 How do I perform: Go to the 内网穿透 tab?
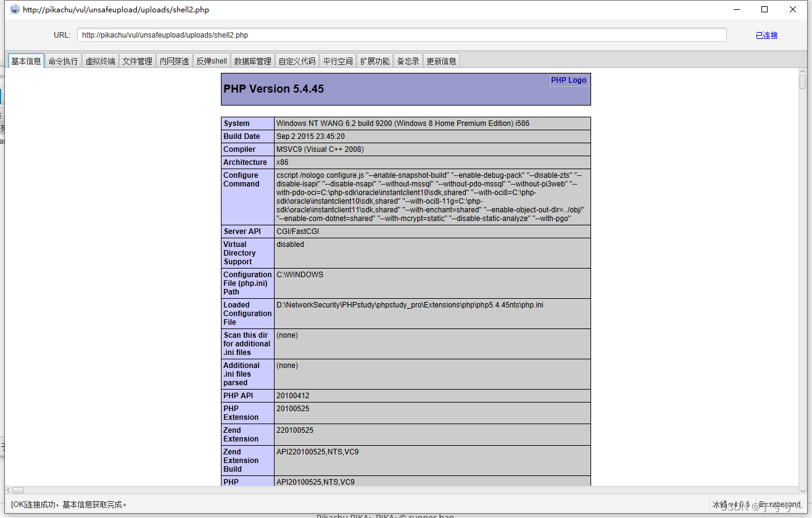pyautogui.click(x=174, y=61)
